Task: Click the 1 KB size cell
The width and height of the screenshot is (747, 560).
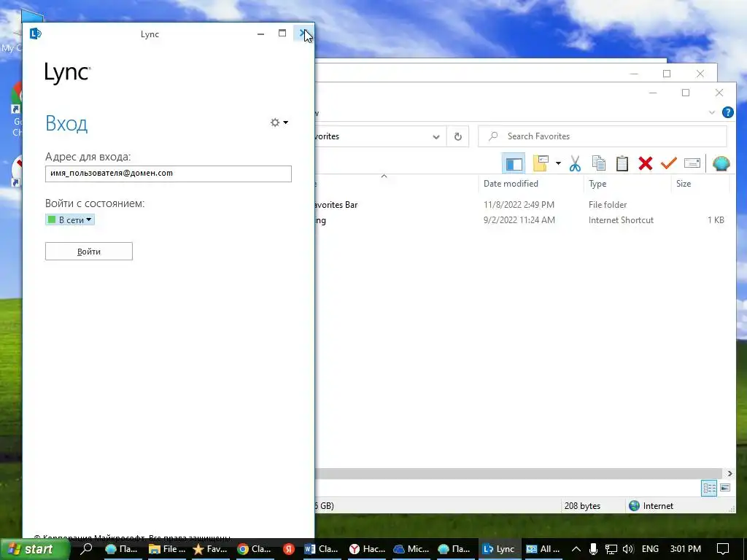Action: [x=716, y=220]
